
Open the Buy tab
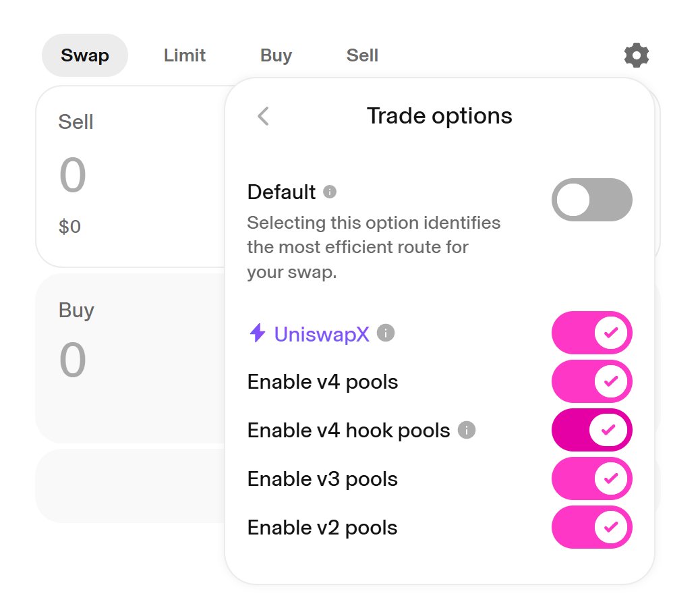[x=276, y=55]
